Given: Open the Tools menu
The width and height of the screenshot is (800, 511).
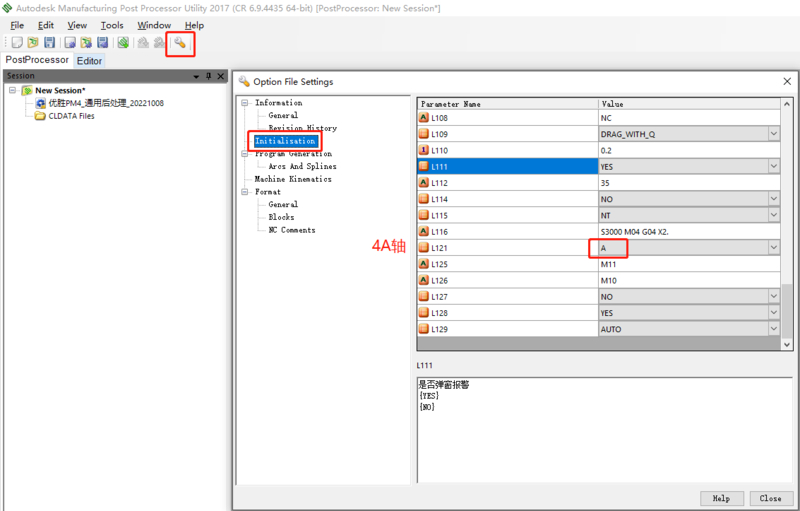Looking at the screenshot, I should pos(112,25).
